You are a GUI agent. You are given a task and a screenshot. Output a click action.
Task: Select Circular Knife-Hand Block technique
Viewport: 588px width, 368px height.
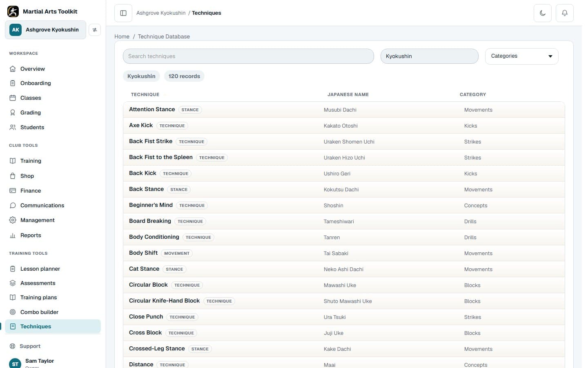point(164,301)
